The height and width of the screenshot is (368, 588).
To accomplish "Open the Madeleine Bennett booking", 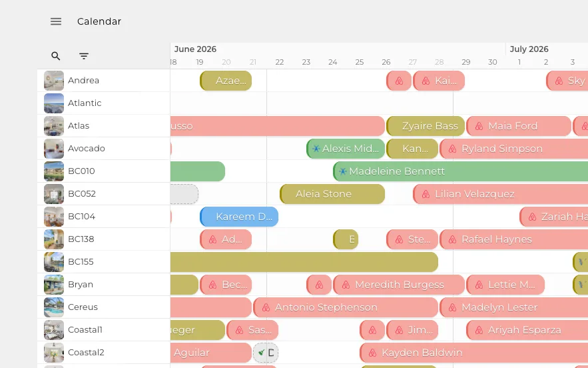I will 461,171.
